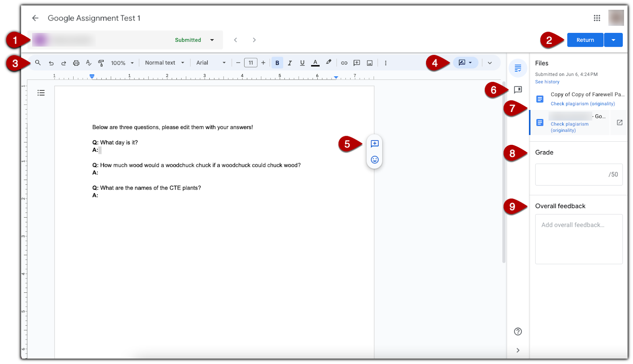The image size is (633, 364).
Task: Open search within the document
Action: pyautogui.click(x=38, y=63)
